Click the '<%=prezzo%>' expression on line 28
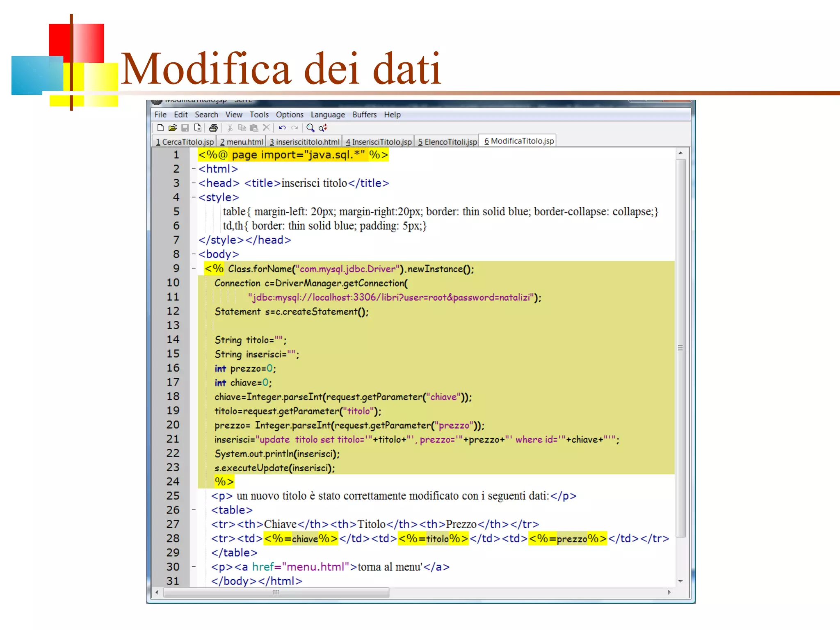 [568, 539]
